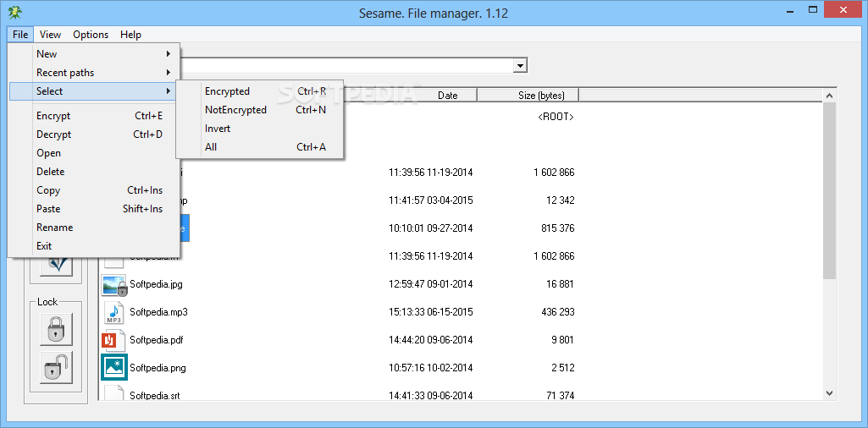
Task: Select the Softpedia.png file name
Action: click(x=158, y=368)
